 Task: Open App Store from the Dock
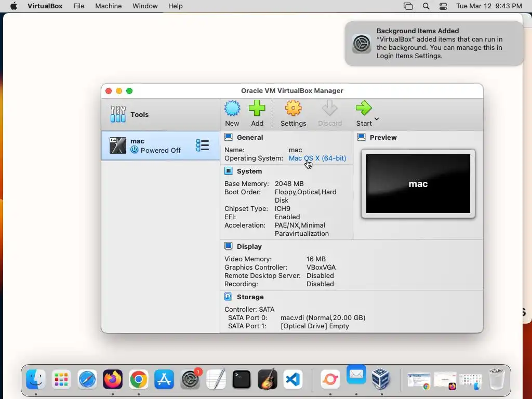click(x=164, y=379)
